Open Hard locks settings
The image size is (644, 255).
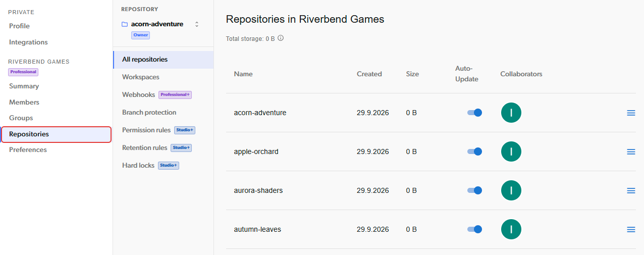click(138, 165)
